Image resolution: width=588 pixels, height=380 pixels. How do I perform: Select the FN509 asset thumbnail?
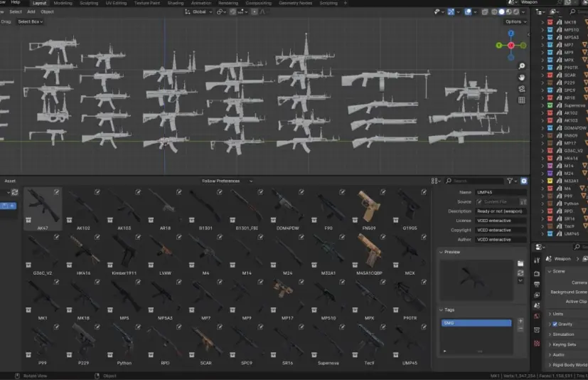click(x=369, y=209)
